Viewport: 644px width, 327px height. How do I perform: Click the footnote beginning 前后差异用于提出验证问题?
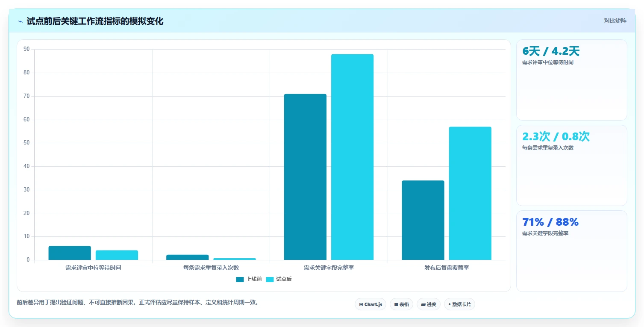coord(138,302)
